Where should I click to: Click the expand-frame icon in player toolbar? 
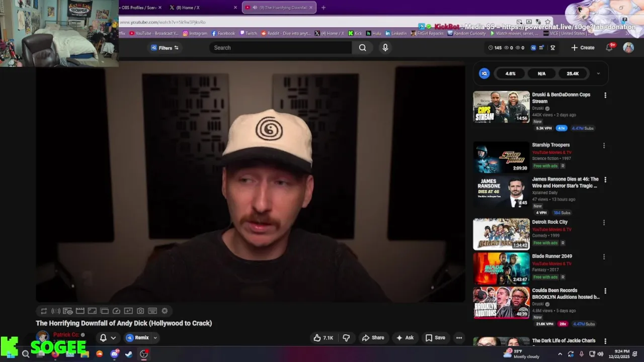[x=92, y=311]
